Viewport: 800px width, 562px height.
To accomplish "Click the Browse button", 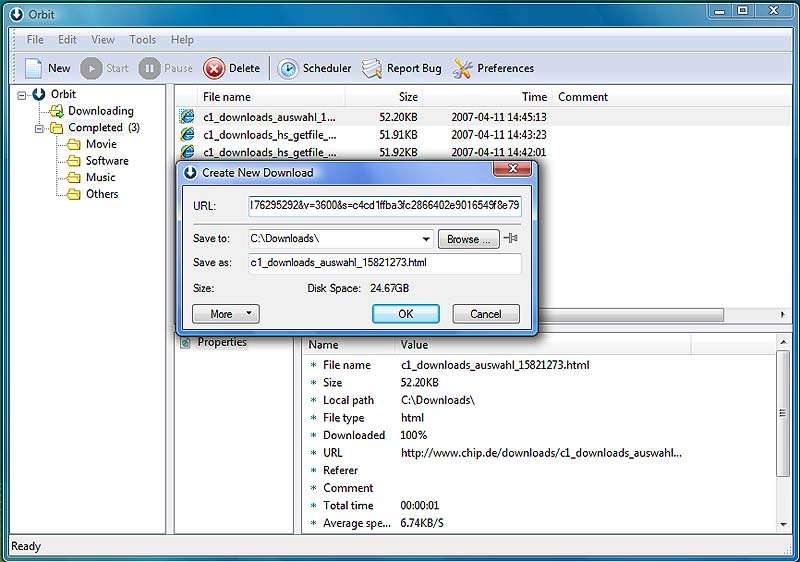I will 468,239.
